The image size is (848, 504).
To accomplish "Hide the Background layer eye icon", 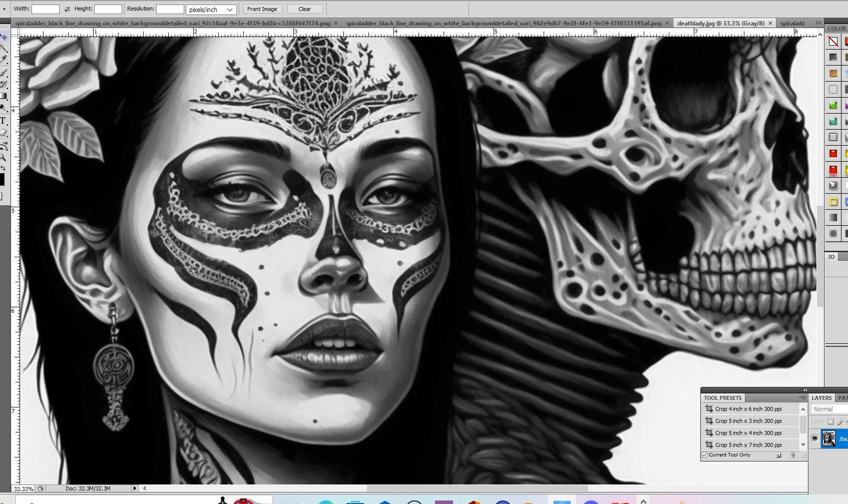I will [814, 439].
